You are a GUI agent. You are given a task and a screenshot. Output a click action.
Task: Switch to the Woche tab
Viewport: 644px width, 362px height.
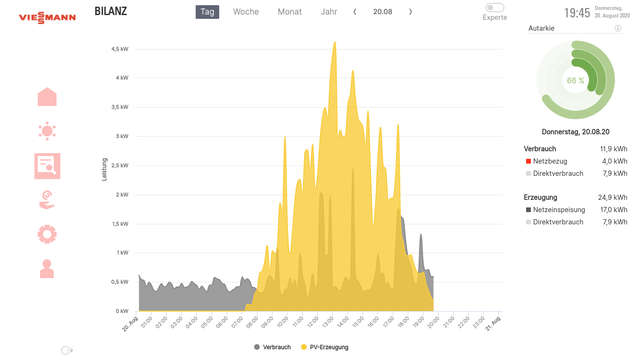246,12
